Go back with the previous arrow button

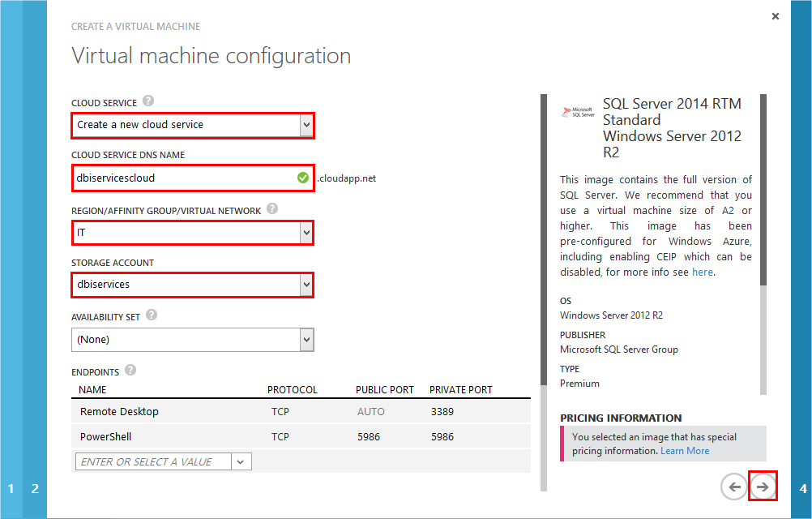click(734, 487)
